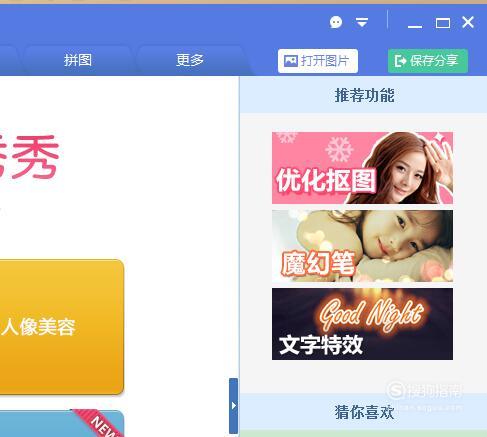Switch to the 更多 tab
Viewport: 487px width, 437px height.
click(x=190, y=60)
